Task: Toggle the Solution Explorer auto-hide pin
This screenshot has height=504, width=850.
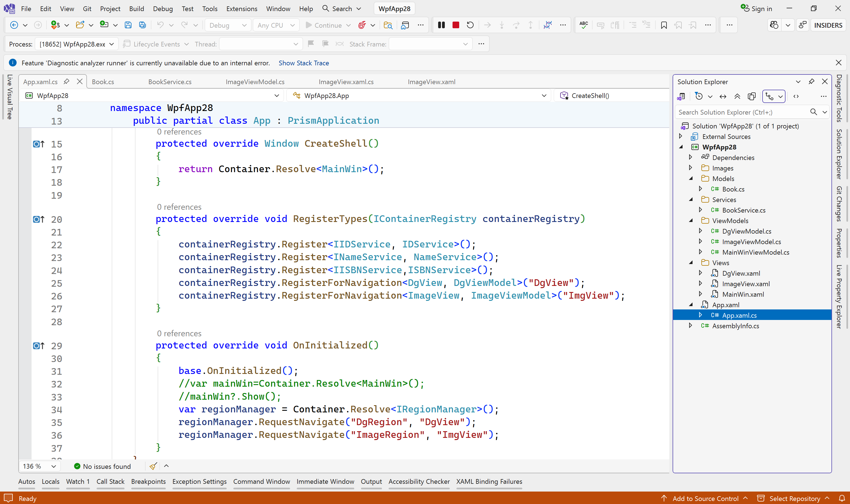Action: coord(811,82)
